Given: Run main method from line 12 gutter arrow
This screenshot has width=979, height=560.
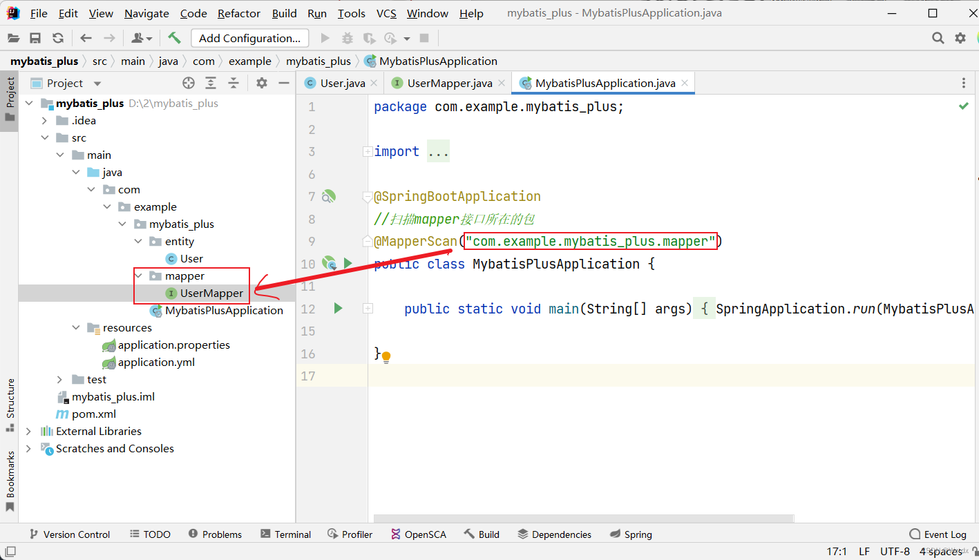Looking at the screenshot, I should tap(338, 308).
